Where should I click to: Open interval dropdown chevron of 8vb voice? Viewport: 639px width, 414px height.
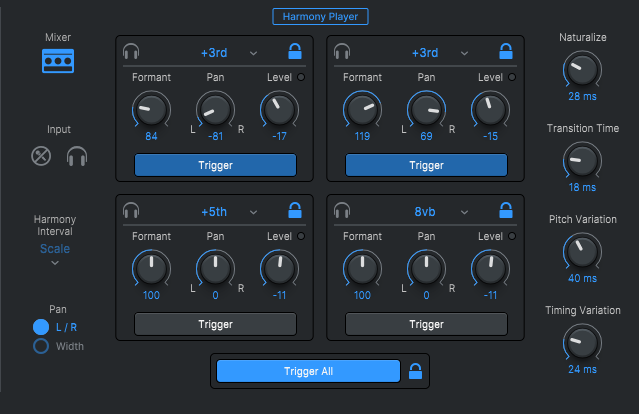(x=465, y=212)
